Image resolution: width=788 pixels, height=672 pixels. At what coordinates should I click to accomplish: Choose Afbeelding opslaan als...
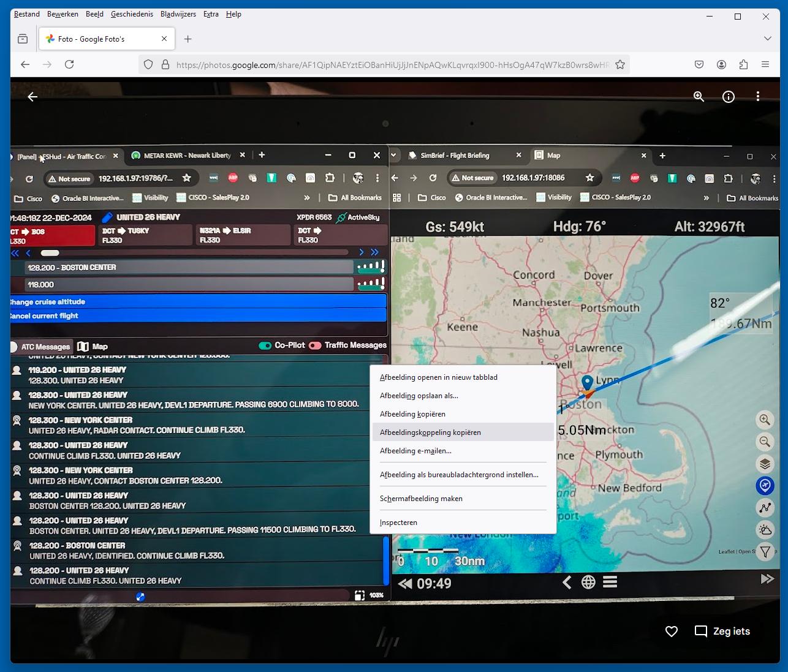coord(463,396)
